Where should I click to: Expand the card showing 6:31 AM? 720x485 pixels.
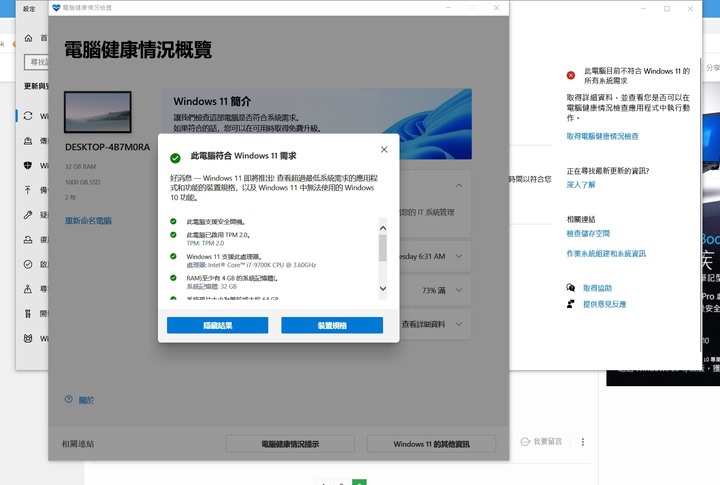pos(459,256)
